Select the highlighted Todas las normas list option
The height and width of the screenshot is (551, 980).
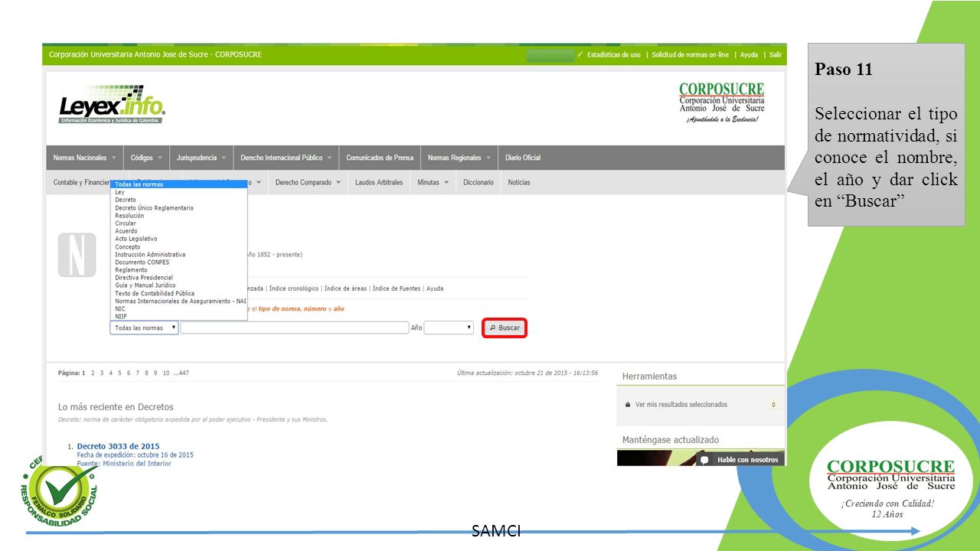click(178, 184)
